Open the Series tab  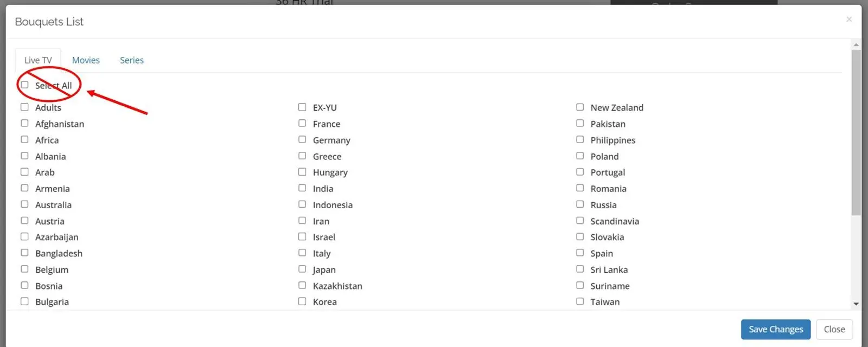[132, 60]
